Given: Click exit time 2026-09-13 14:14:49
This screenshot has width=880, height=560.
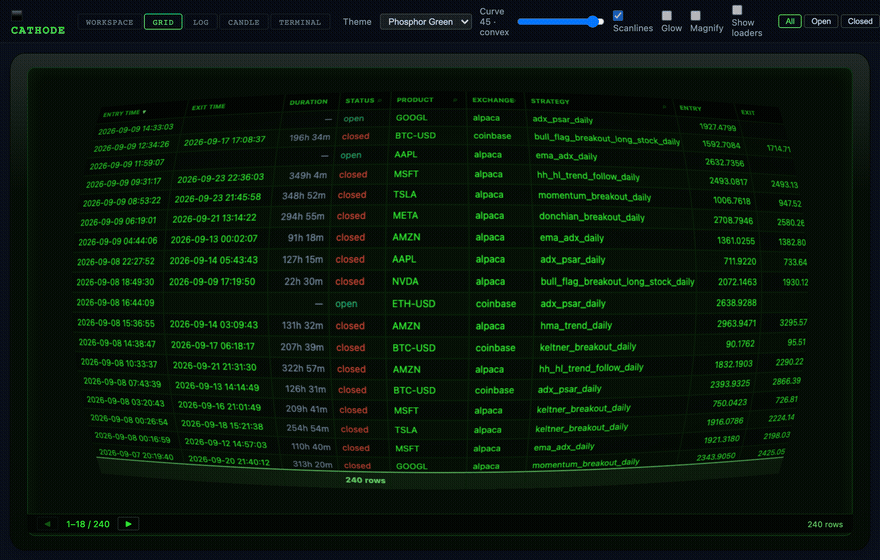Looking at the screenshot, I should (x=217, y=387).
